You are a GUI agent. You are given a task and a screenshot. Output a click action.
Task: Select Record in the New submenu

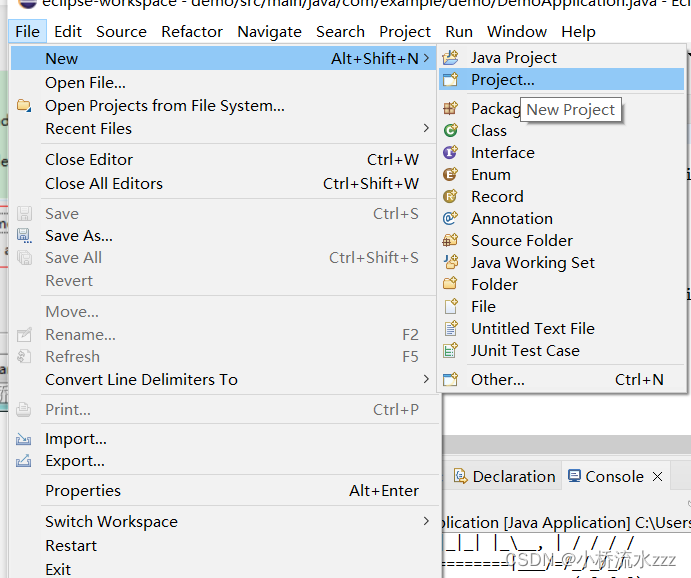pos(561,196)
